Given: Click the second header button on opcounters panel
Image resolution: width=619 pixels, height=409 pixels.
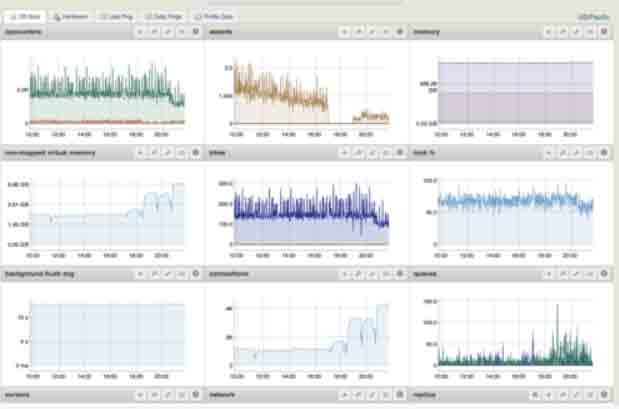Looking at the screenshot, I should (154, 32).
